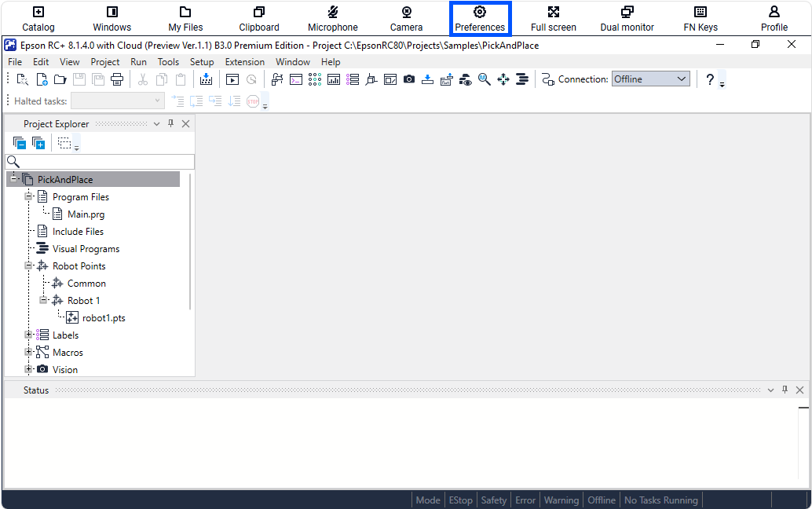Expand the Labels tree node
This screenshot has height=509, width=812.
click(28, 335)
